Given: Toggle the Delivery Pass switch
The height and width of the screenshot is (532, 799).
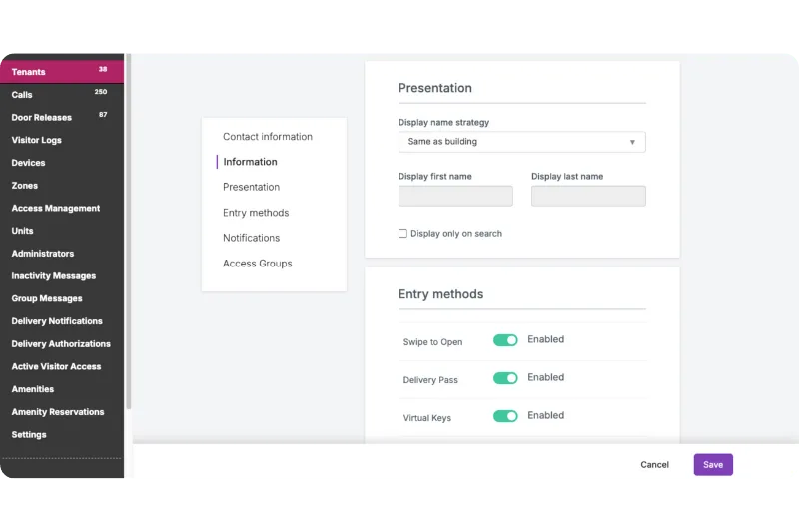Looking at the screenshot, I should tap(505, 378).
